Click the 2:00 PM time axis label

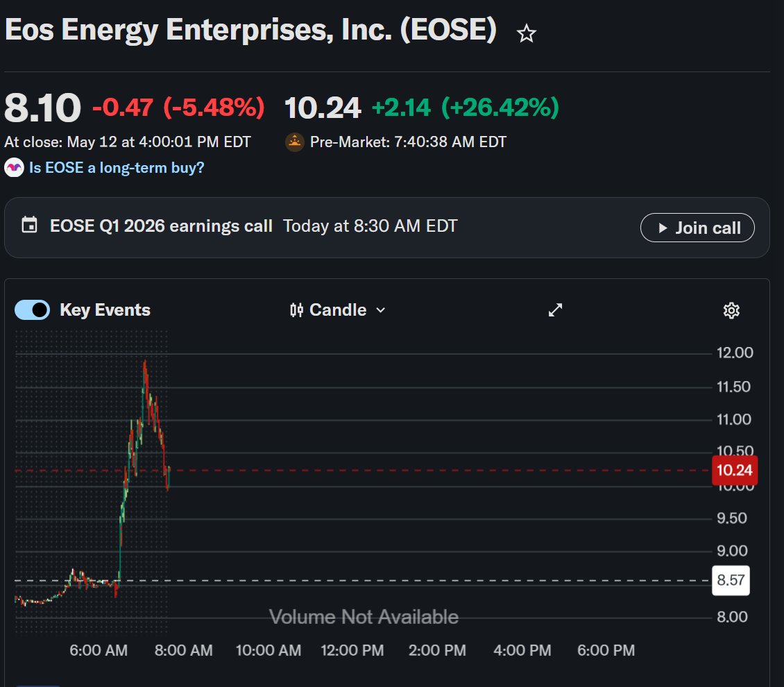[x=438, y=650]
